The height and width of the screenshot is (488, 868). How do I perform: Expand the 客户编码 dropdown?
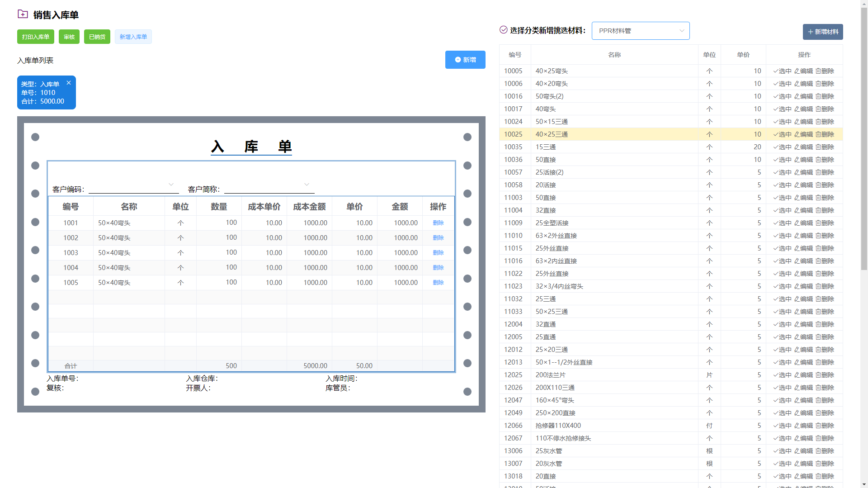click(x=171, y=185)
